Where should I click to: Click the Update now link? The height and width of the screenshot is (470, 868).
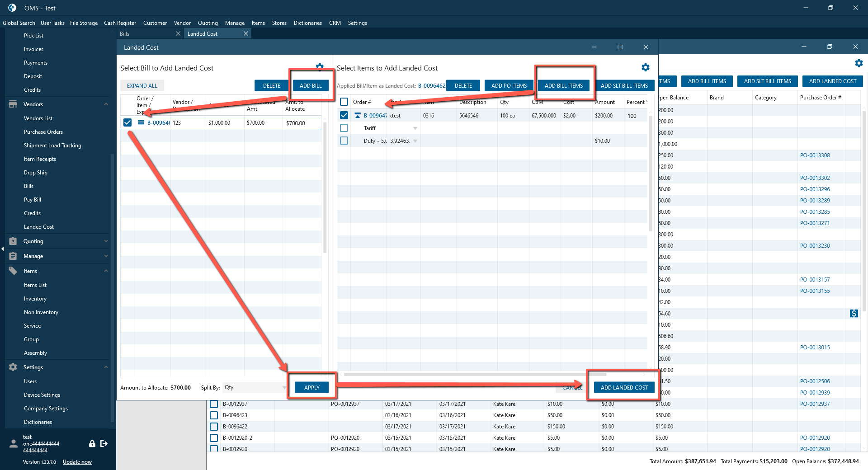tap(77, 462)
